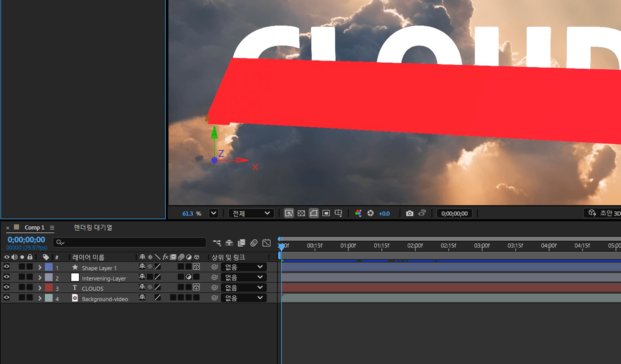The height and width of the screenshot is (364, 621).
Task: Click the parent pick whip for Background-video
Action: (x=214, y=298)
